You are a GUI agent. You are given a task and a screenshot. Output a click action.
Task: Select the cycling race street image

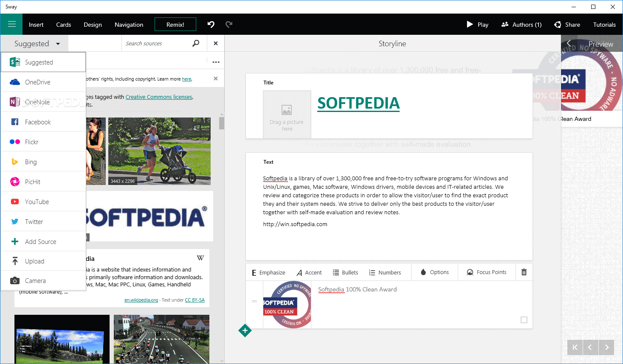(x=161, y=339)
